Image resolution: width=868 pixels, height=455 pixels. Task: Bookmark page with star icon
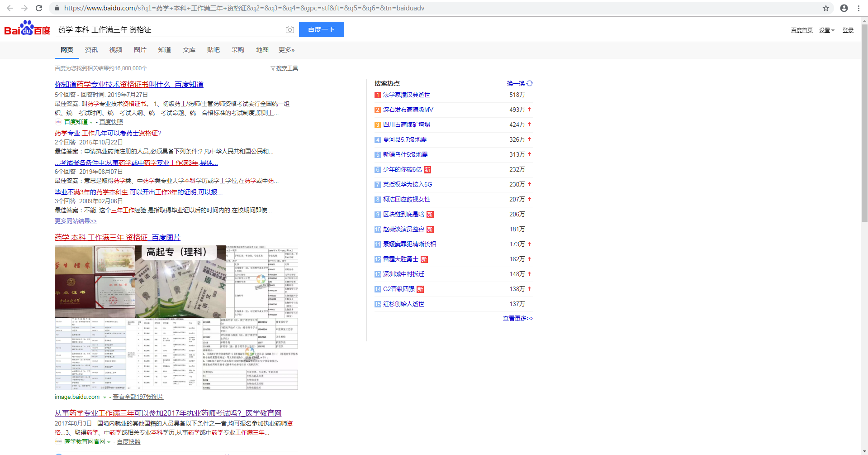826,8
